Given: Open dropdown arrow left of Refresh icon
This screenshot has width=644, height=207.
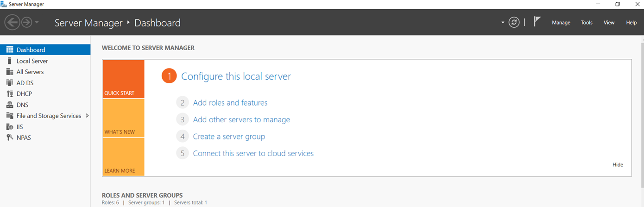Looking at the screenshot, I should tap(503, 22).
